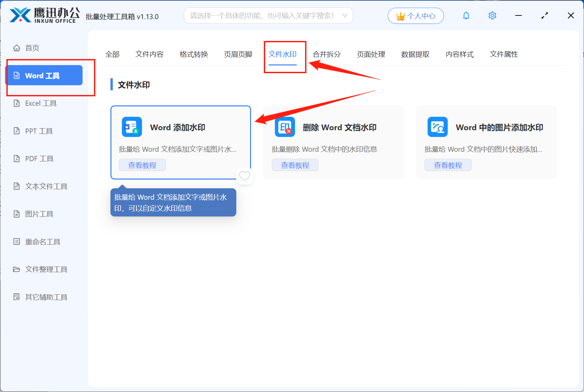Open the settings gear

click(492, 15)
